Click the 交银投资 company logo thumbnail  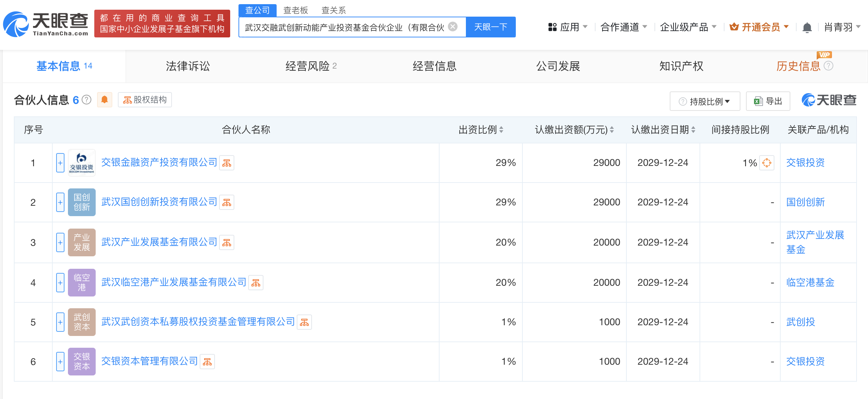pos(81,163)
